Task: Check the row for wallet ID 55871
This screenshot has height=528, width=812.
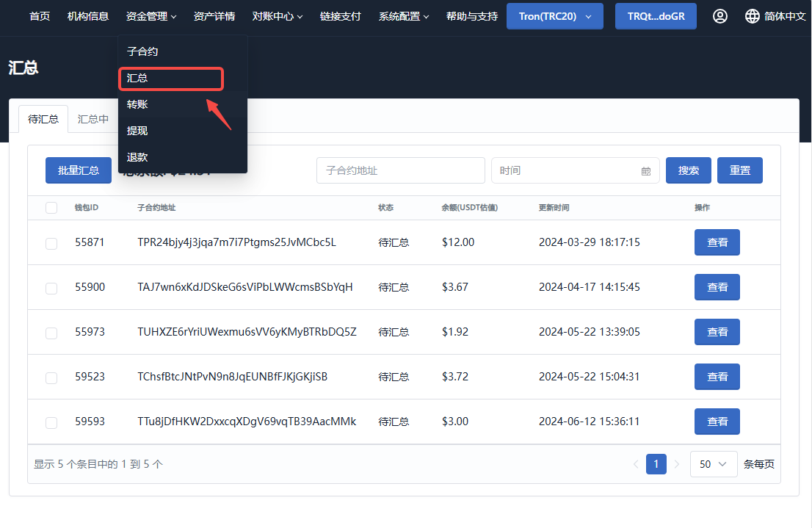Action: pos(51,243)
